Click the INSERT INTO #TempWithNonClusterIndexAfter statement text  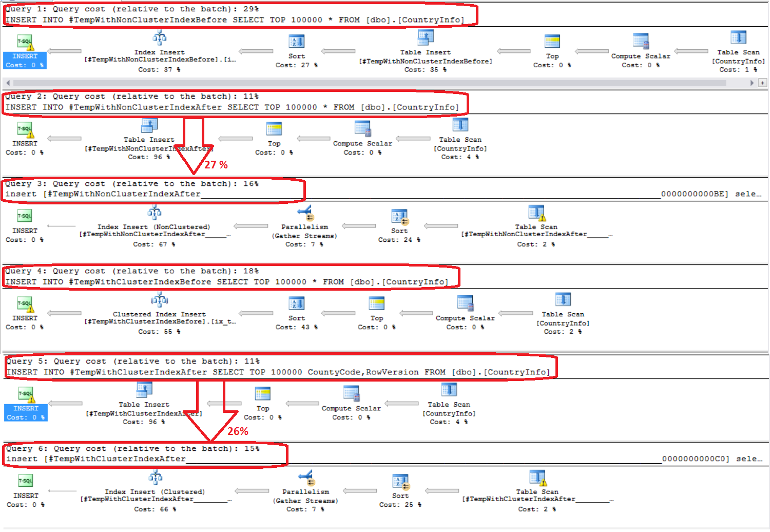[x=232, y=107]
